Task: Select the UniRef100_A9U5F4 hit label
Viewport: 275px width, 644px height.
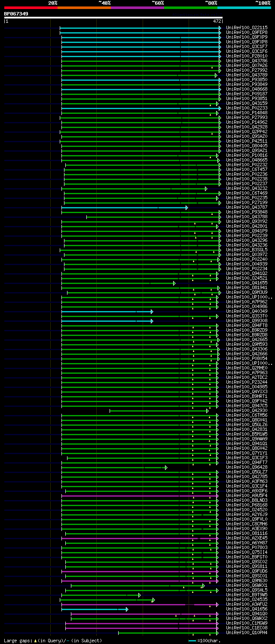Action: [x=247, y=495]
